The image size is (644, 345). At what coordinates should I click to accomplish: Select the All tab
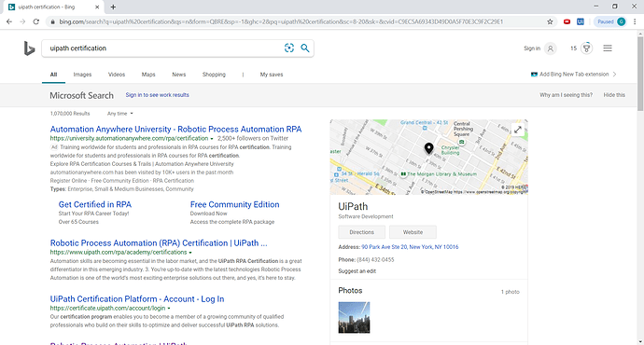tap(53, 75)
